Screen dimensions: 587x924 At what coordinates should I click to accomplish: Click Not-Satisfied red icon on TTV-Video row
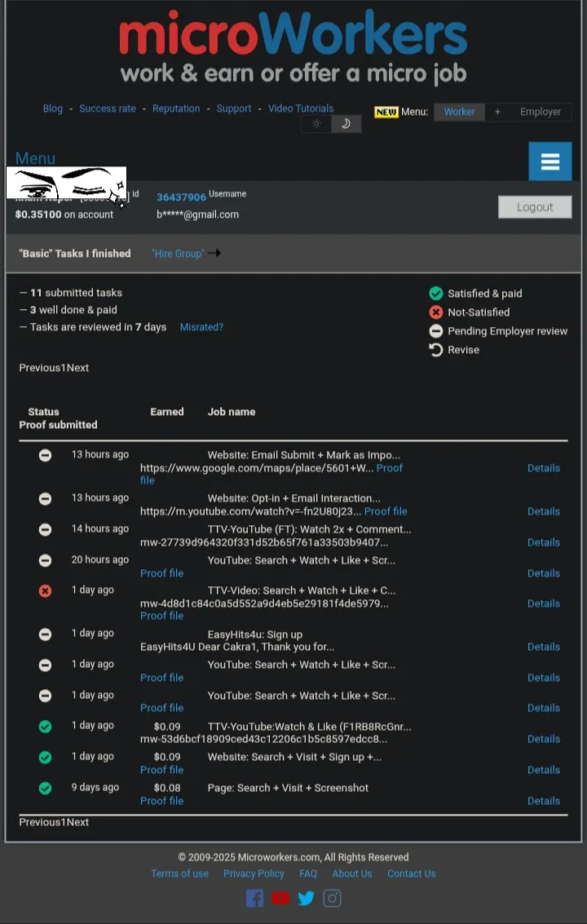46,590
